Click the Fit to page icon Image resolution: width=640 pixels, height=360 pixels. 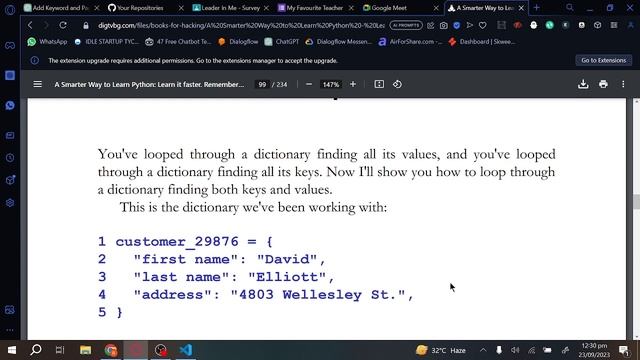tap(379, 84)
